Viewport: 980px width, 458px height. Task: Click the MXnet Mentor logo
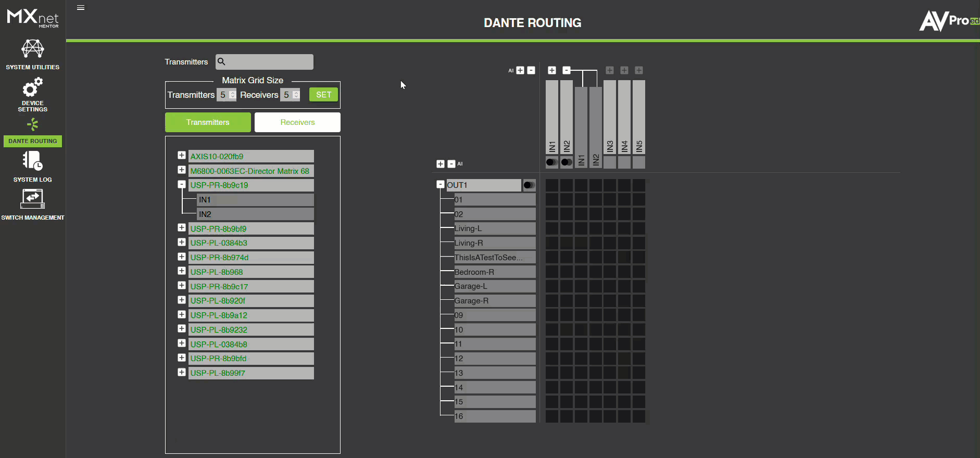32,18
